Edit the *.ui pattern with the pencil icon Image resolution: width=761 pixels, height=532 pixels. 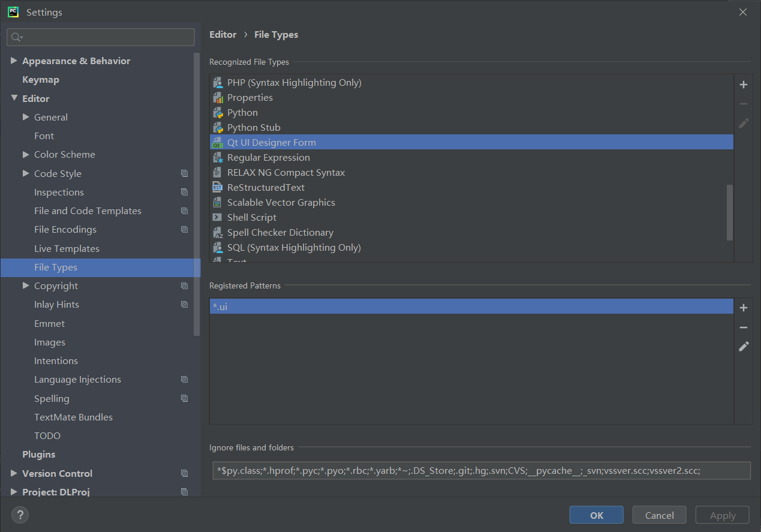pyautogui.click(x=743, y=347)
